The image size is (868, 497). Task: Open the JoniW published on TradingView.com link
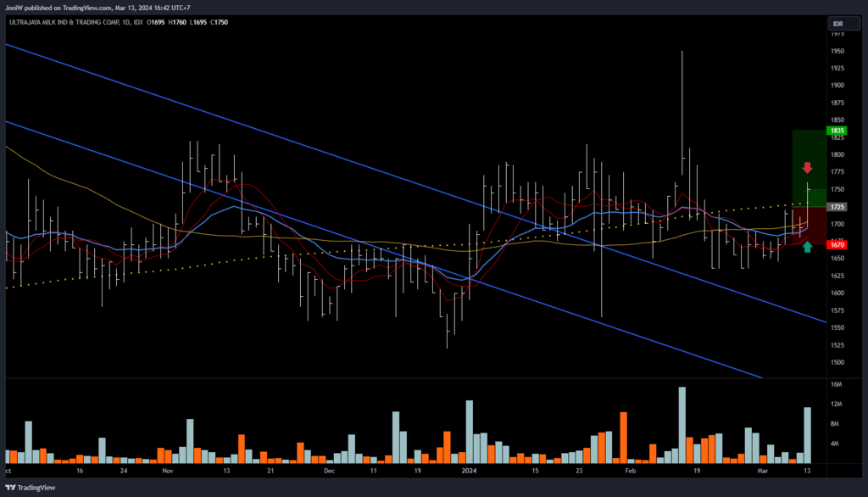click(x=97, y=7)
